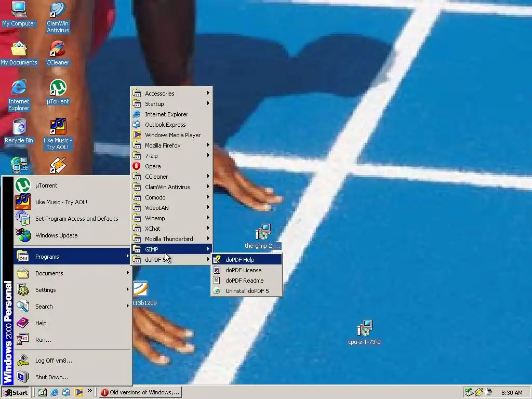The height and width of the screenshot is (399, 532).
Task: Open My Documents desktop icon
Action: [19, 54]
